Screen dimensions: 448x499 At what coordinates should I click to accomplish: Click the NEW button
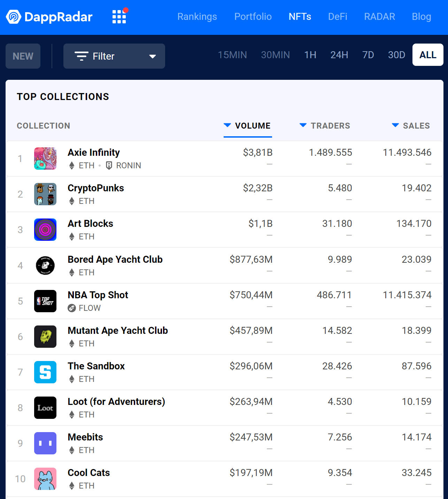point(23,56)
